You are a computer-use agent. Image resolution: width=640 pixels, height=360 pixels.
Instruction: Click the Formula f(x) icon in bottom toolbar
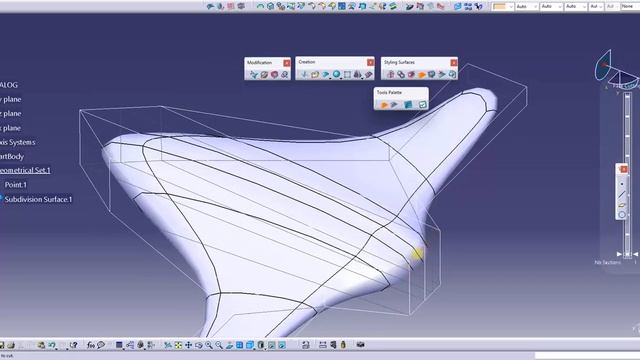point(91,345)
